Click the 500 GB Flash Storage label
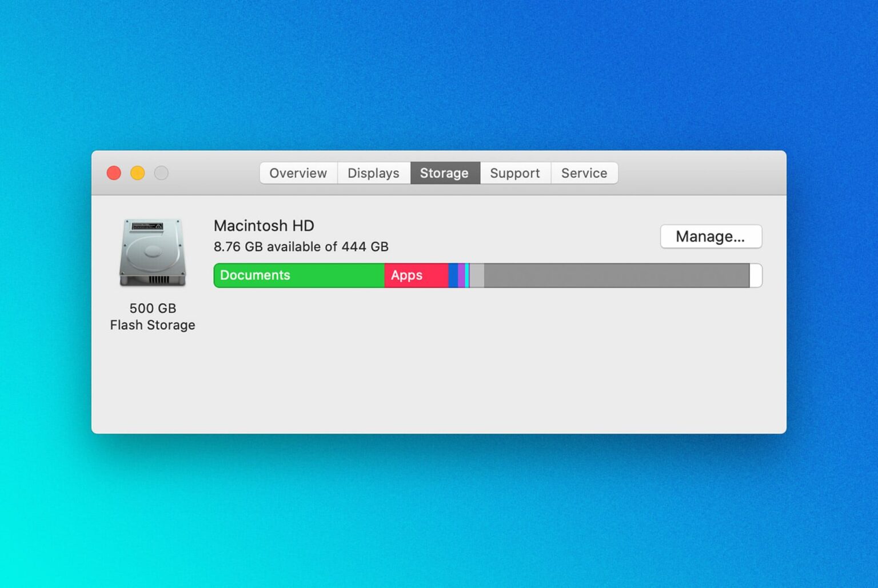The width and height of the screenshot is (878, 588). pyautogui.click(x=153, y=317)
